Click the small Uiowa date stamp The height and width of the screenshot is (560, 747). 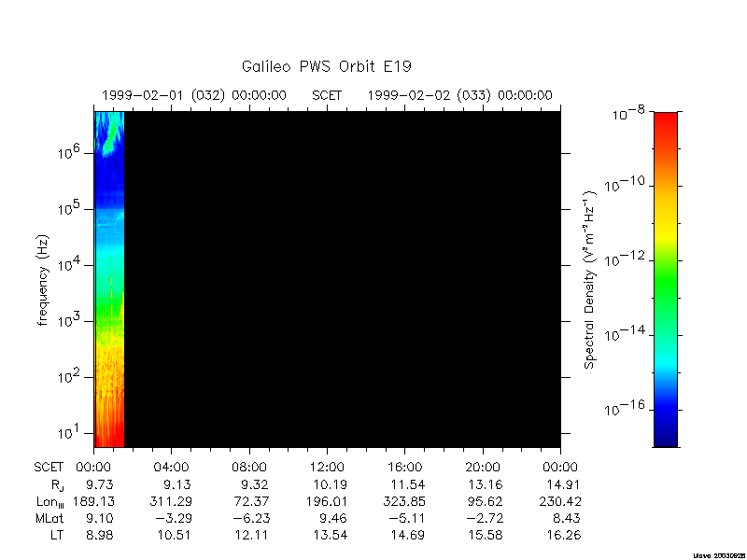click(x=719, y=555)
